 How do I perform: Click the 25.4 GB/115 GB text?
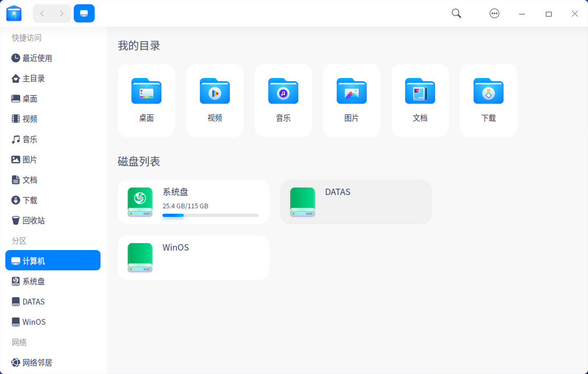185,206
